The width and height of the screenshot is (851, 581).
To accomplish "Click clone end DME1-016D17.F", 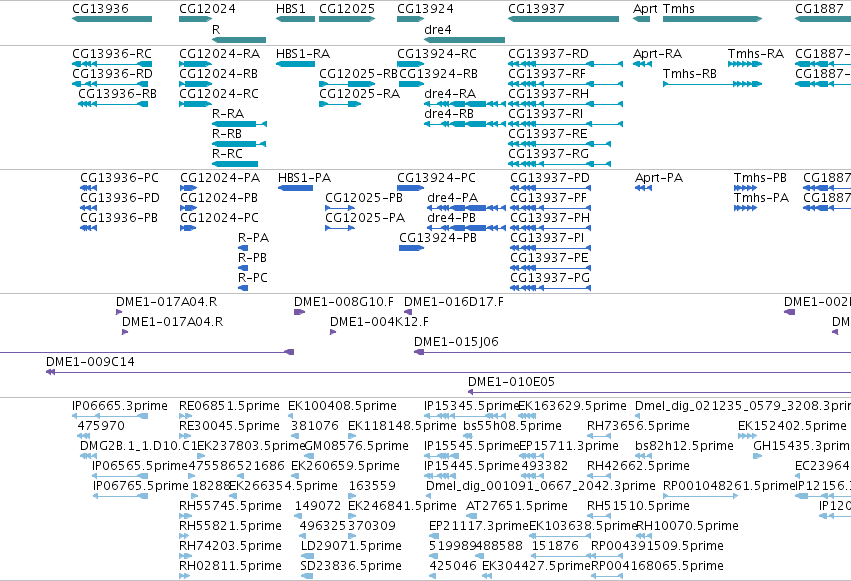I will click(408, 312).
